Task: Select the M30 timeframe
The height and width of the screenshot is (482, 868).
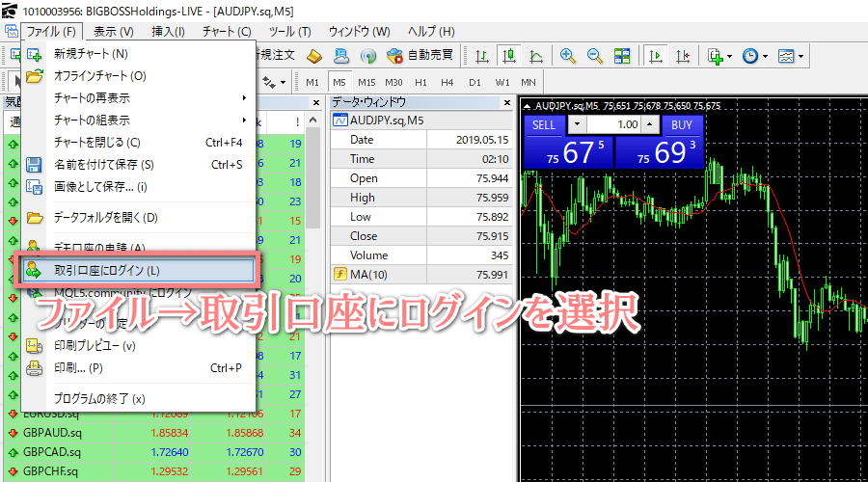Action: 393,83
